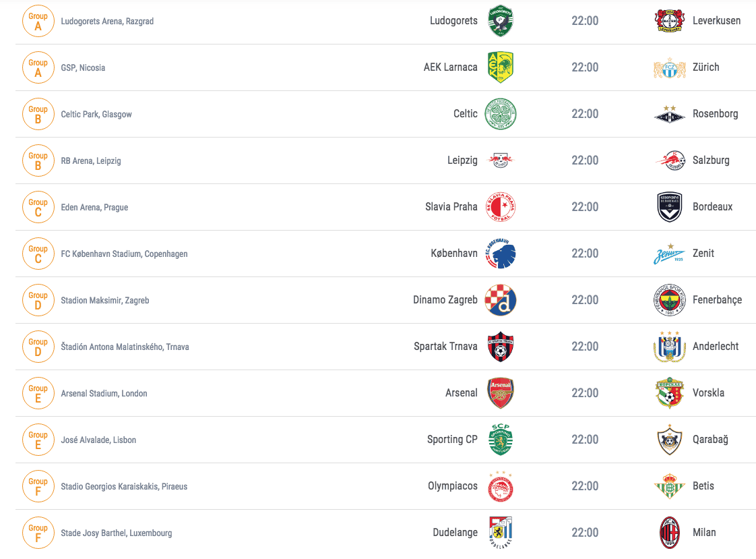Click the Anderlecht team name
756x559 pixels.
[x=716, y=347]
